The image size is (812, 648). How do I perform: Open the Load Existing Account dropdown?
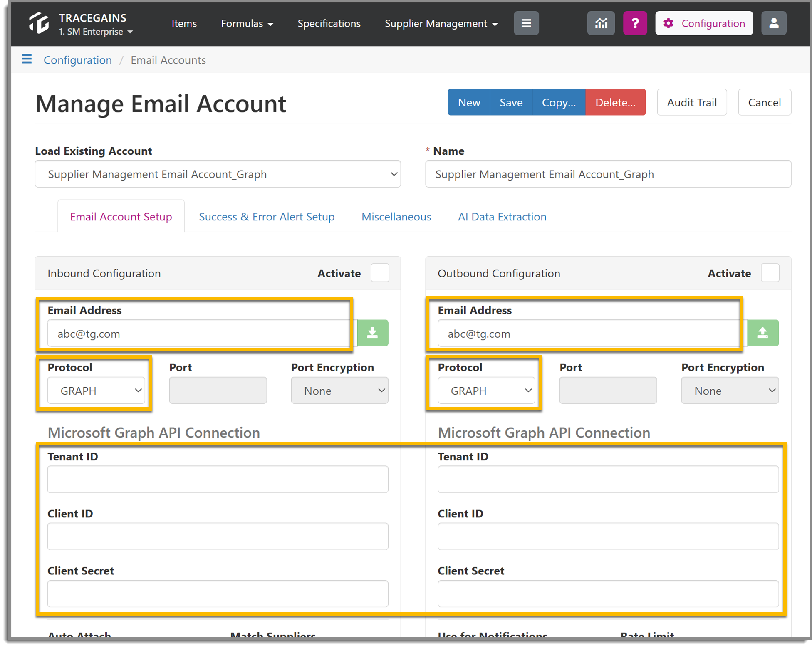[x=218, y=174]
